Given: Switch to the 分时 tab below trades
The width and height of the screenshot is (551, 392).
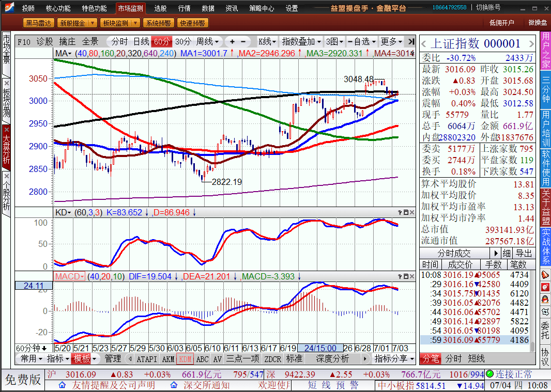Looking at the screenshot, I should (x=453, y=358).
